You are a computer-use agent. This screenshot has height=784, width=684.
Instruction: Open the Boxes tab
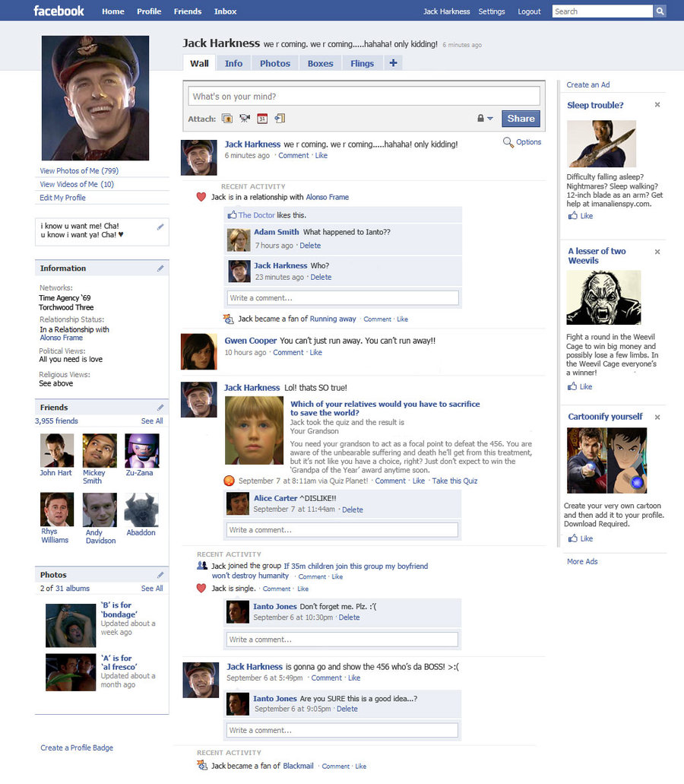point(320,64)
